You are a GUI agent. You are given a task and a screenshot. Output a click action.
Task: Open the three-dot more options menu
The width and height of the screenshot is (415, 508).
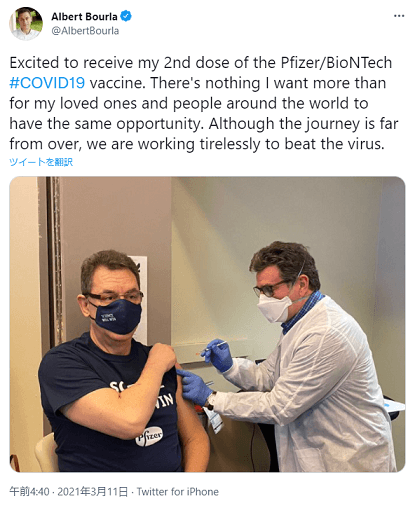(x=399, y=16)
